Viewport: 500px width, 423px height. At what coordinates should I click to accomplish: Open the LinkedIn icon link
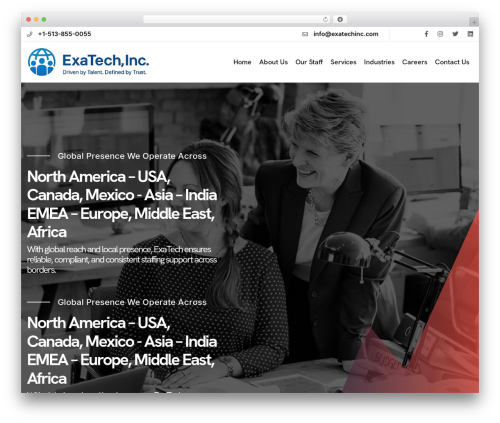(470, 34)
